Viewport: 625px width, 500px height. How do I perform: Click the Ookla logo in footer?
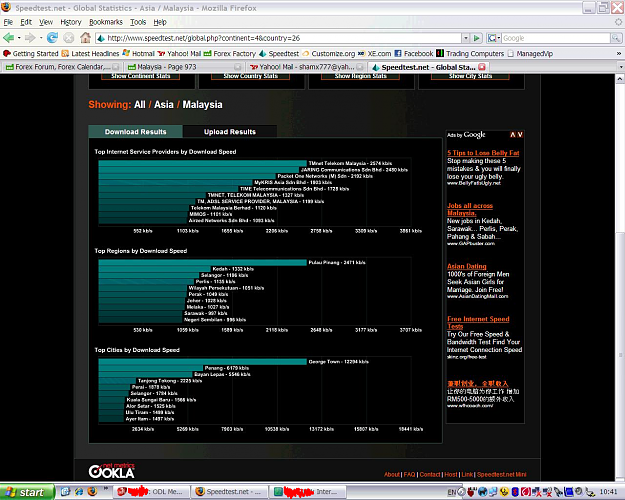[x=112, y=471]
